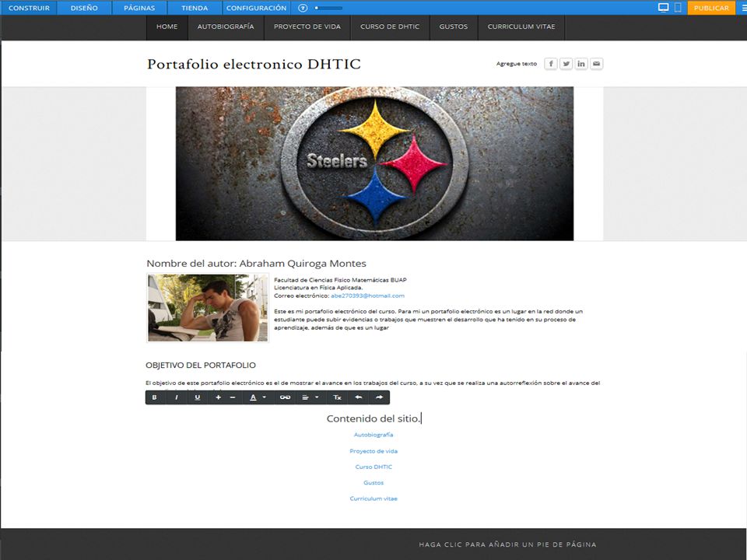
Task: Click the Contenido del sitio heading
Action: point(373,418)
